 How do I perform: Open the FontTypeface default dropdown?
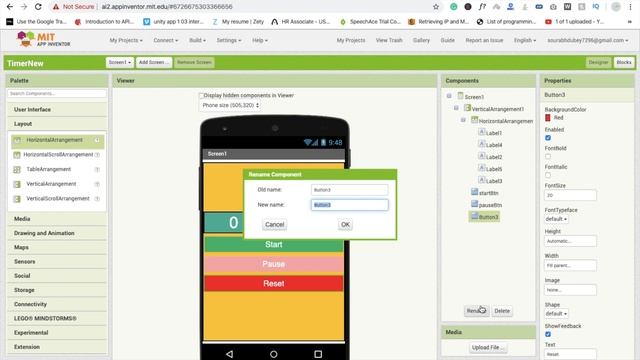click(556, 219)
